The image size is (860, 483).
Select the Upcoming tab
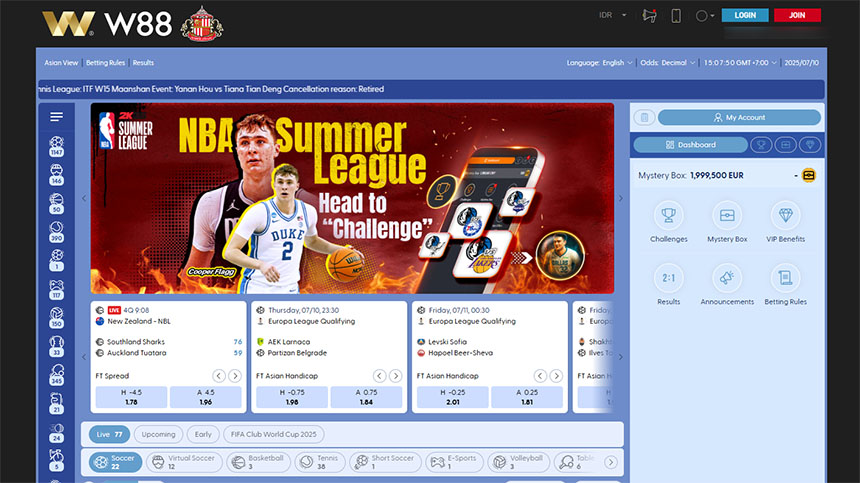click(159, 434)
